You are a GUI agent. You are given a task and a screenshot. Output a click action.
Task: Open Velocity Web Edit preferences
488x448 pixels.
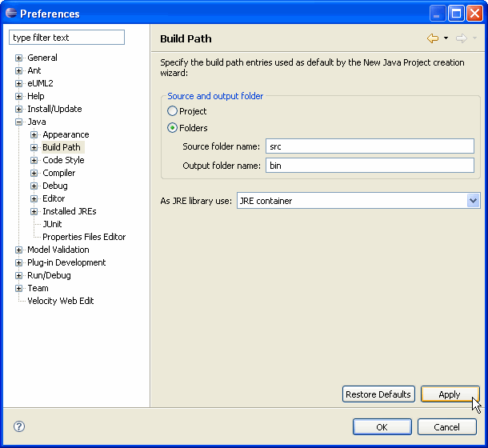[x=60, y=301]
